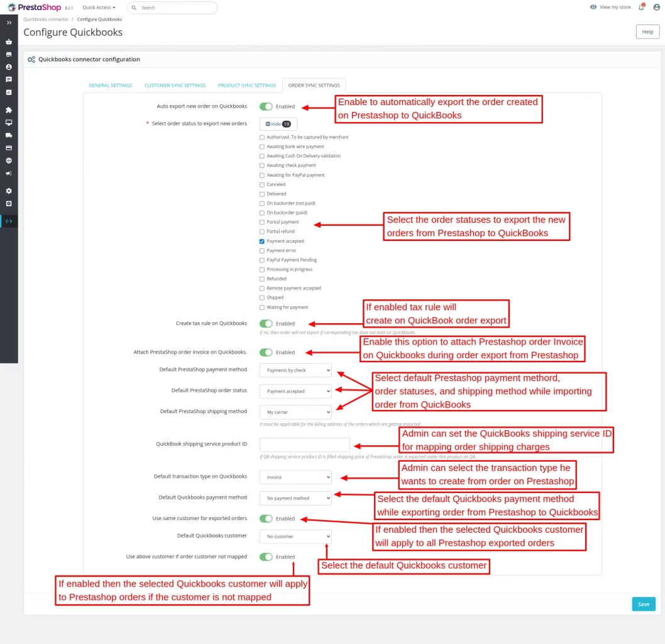The image size is (665, 644).
Task: Open Customers via person sidebar icon
Action: [9, 67]
